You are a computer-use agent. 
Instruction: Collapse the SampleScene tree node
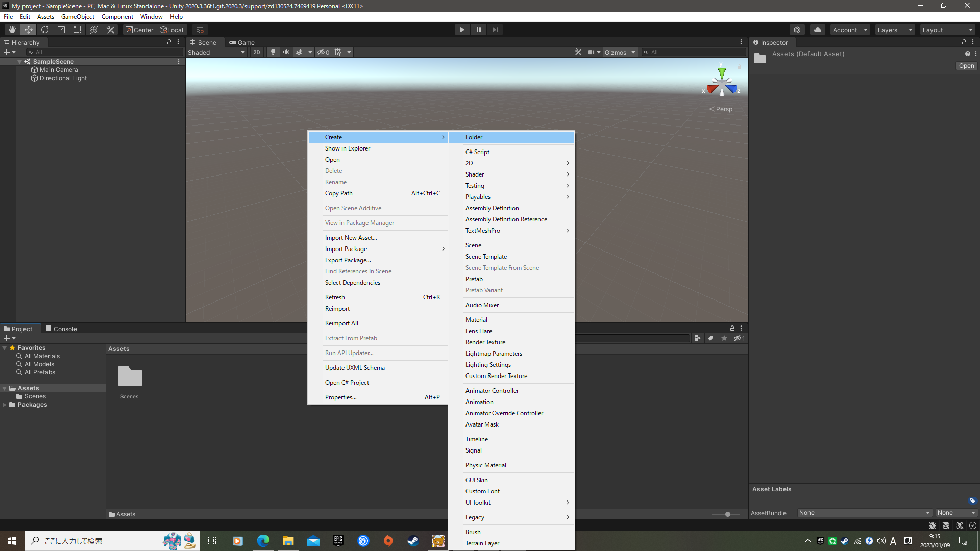[19, 62]
